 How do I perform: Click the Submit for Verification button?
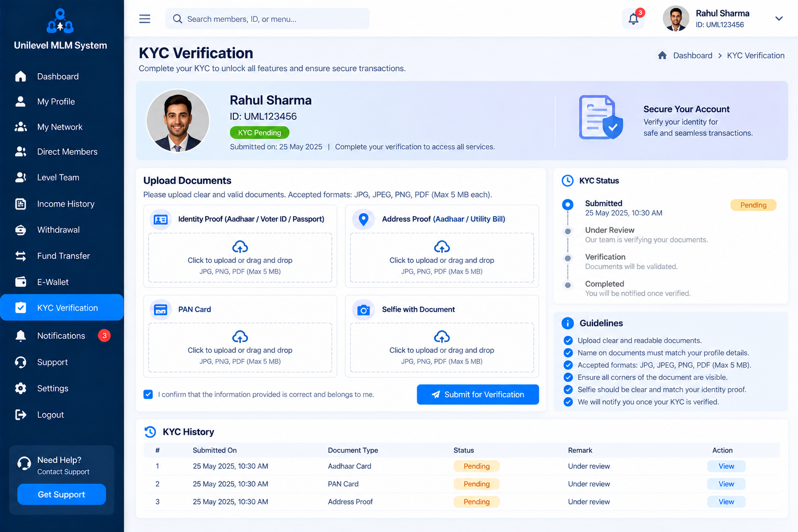478,394
